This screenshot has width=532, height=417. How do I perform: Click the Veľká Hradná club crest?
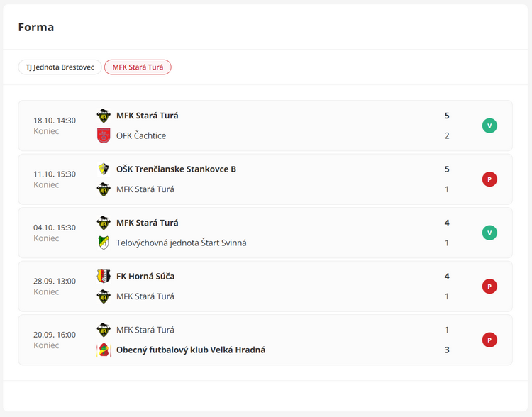(104, 350)
